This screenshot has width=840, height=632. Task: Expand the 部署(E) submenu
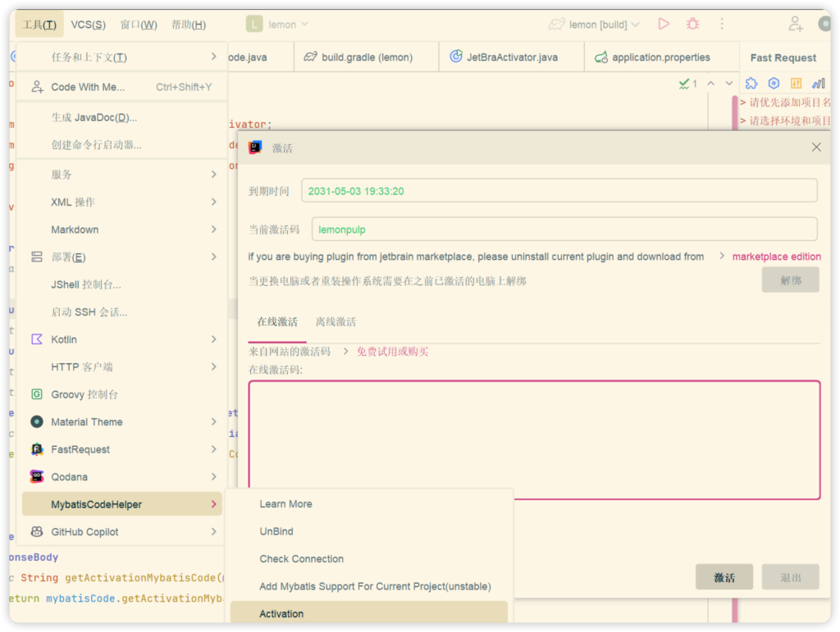[122, 257]
